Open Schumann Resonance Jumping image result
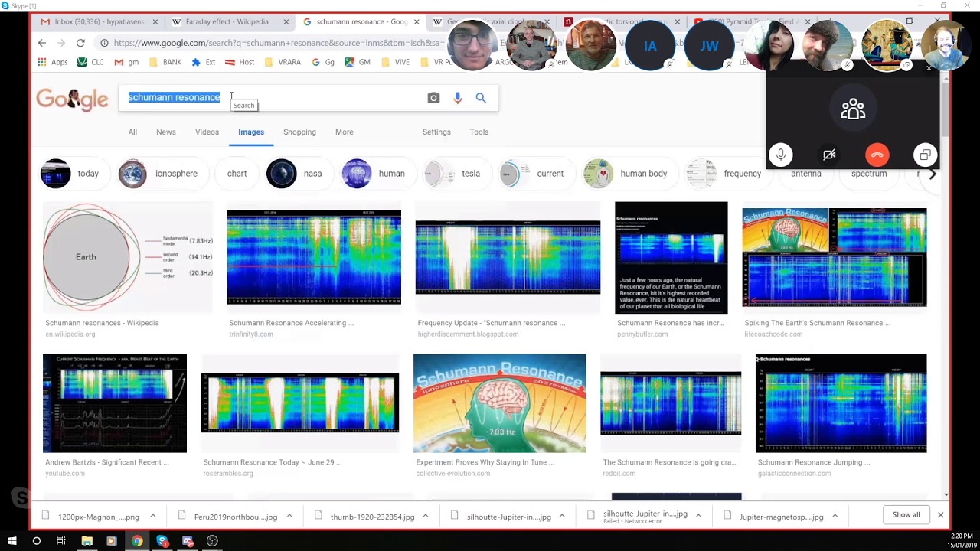Image resolution: width=980 pixels, height=551 pixels. pos(841,403)
